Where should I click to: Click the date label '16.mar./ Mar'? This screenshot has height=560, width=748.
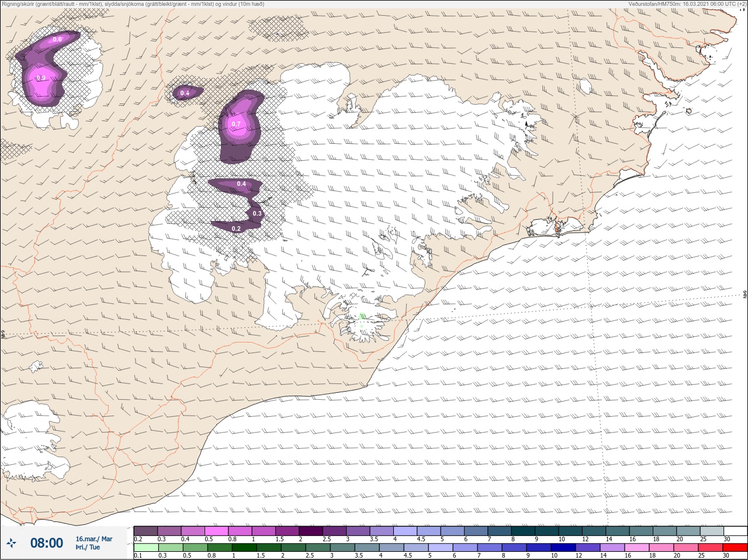[94, 539]
